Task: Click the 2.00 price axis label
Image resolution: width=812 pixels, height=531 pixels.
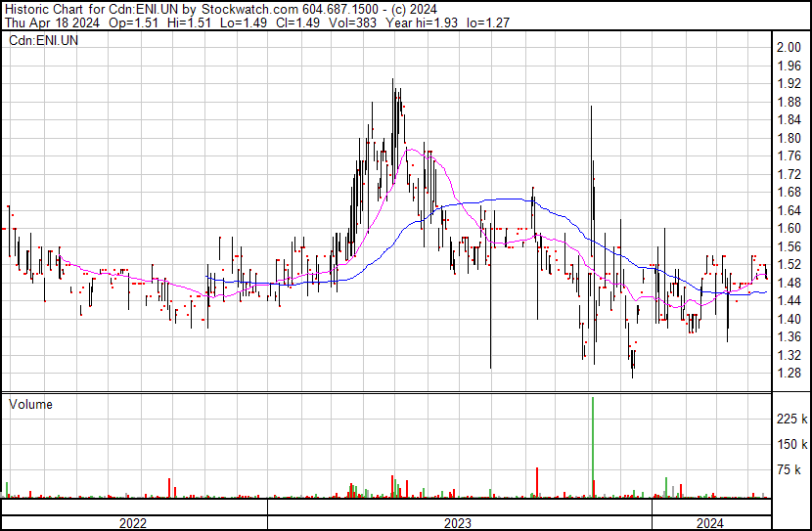Action: [x=788, y=48]
